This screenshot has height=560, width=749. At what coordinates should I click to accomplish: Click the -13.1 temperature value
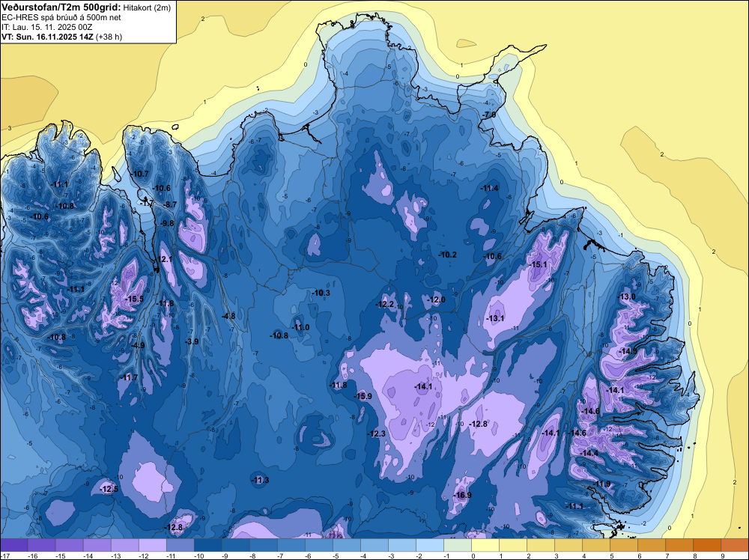click(495, 318)
